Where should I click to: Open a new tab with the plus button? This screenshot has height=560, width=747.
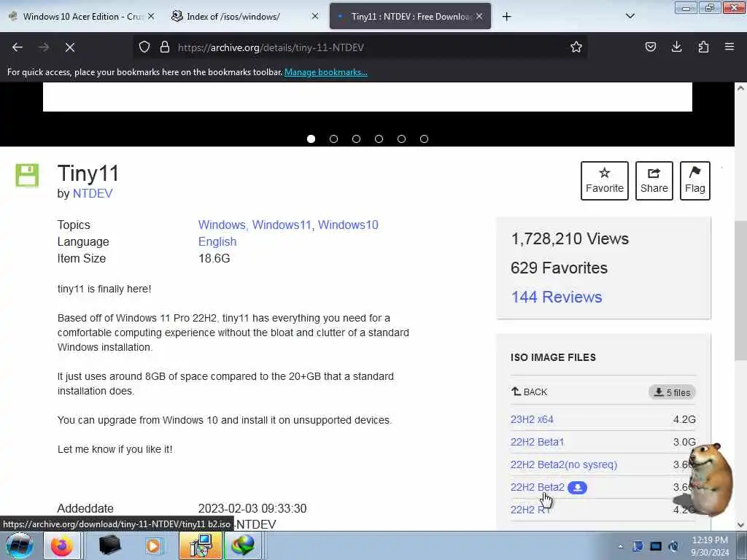tap(506, 17)
